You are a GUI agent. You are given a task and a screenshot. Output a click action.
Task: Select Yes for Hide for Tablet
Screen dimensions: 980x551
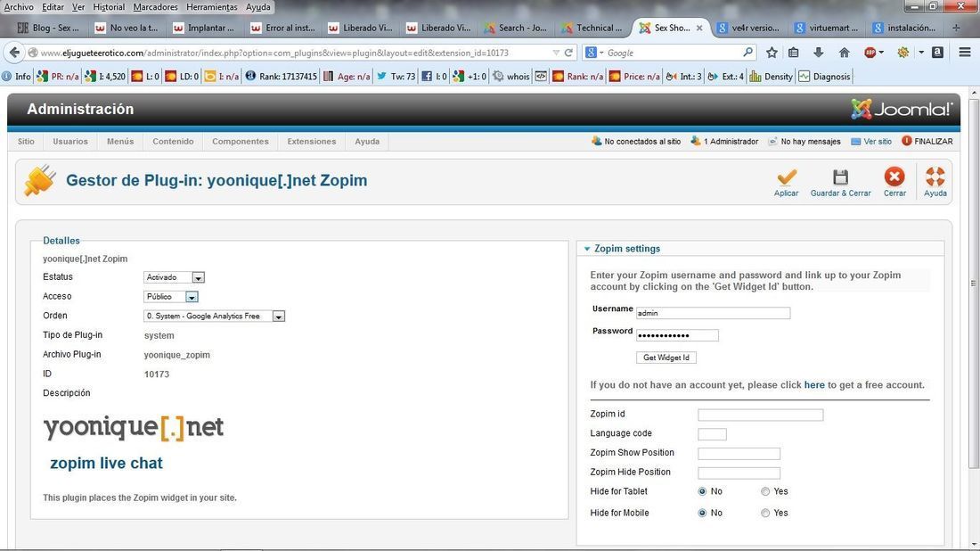[x=765, y=491]
